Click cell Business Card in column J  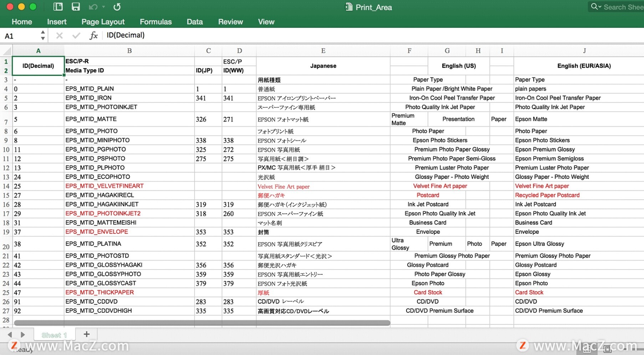pyautogui.click(x=579, y=223)
